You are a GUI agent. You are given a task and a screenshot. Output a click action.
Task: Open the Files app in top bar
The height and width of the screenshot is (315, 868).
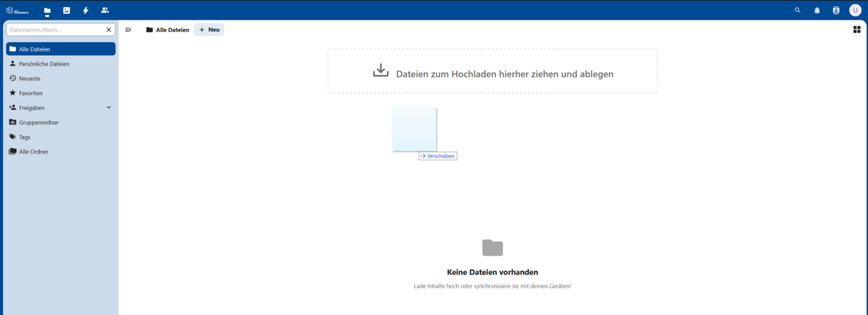tap(47, 10)
